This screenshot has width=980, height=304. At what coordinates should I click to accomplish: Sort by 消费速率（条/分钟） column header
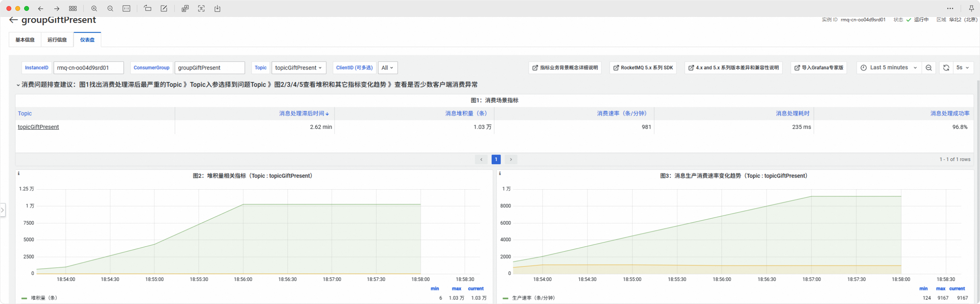pyautogui.click(x=623, y=114)
